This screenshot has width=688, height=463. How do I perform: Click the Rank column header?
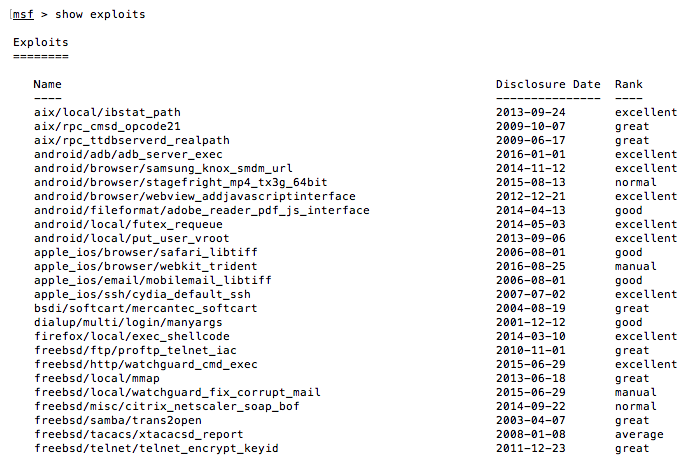point(629,84)
